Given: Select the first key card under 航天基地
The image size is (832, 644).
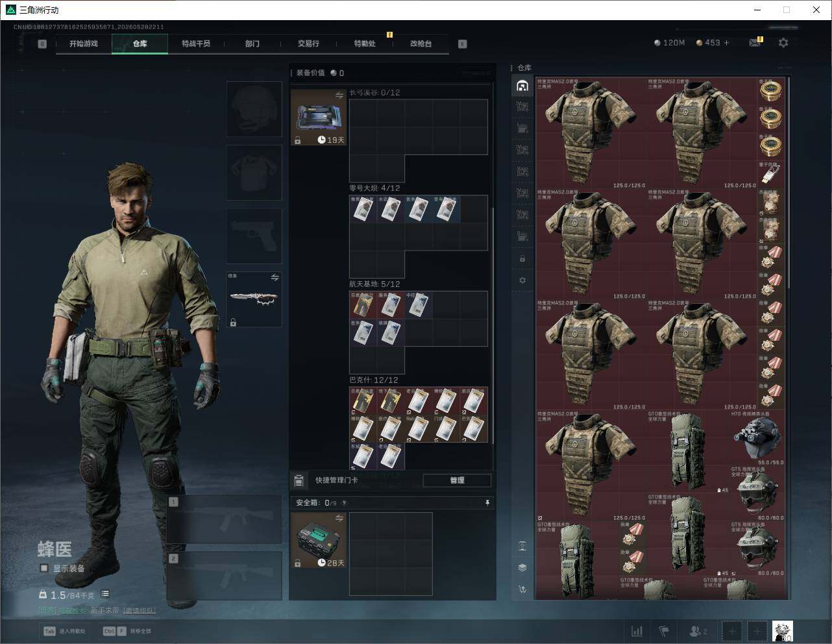Looking at the screenshot, I should 363,305.
